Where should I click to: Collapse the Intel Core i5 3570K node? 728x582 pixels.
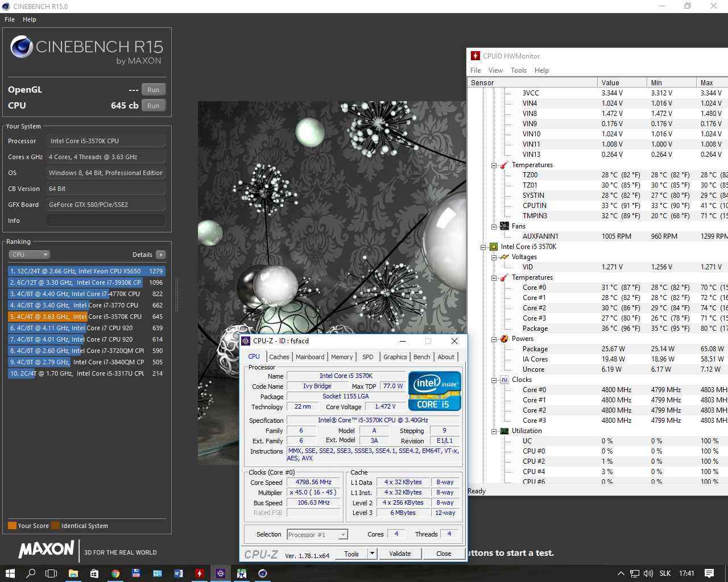[483, 247]
